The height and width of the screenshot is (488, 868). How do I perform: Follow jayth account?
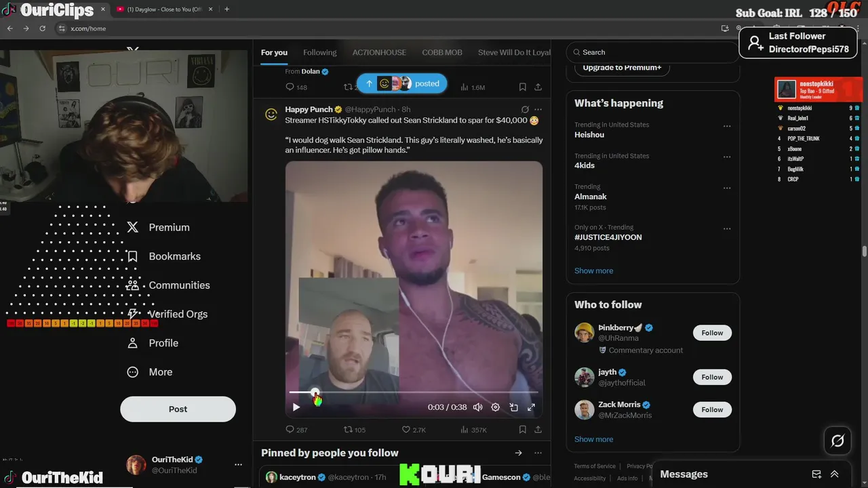click(712, 377)
